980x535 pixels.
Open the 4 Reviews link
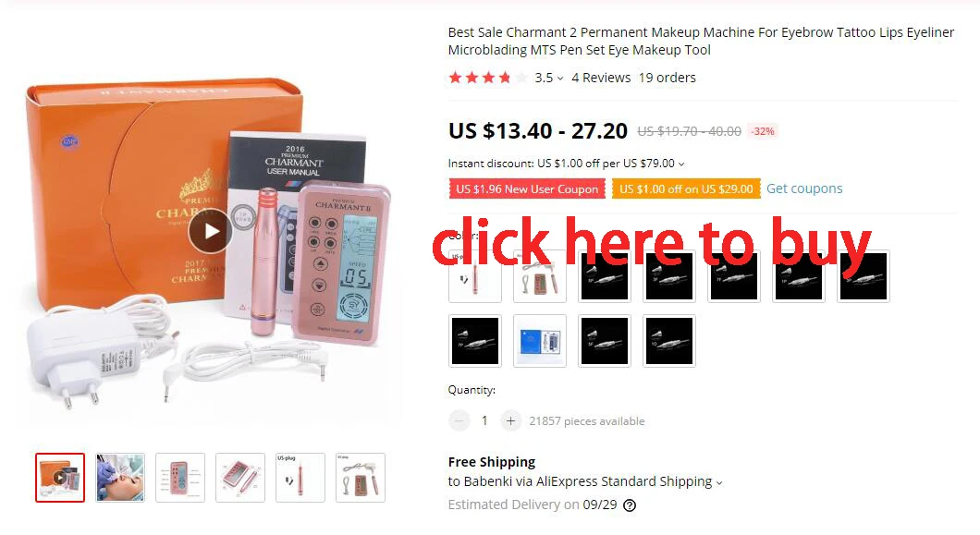[601, 78]
